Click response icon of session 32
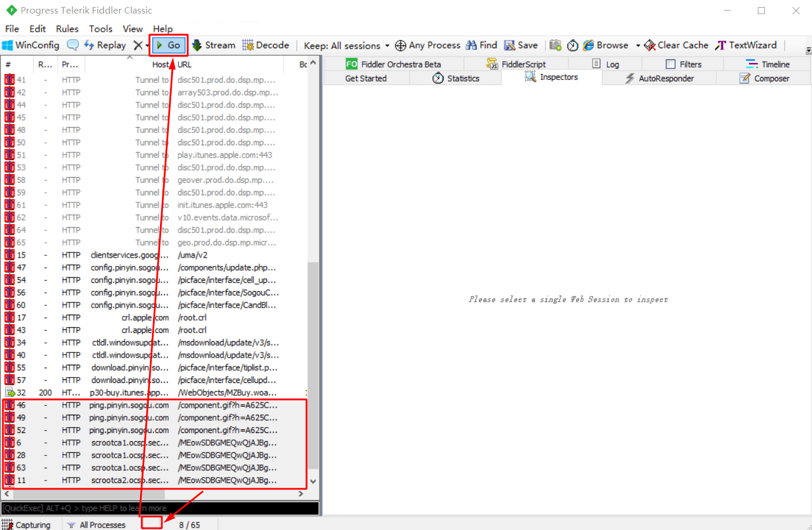The width and height of the screenshot is (812, 530). (9, 392)
